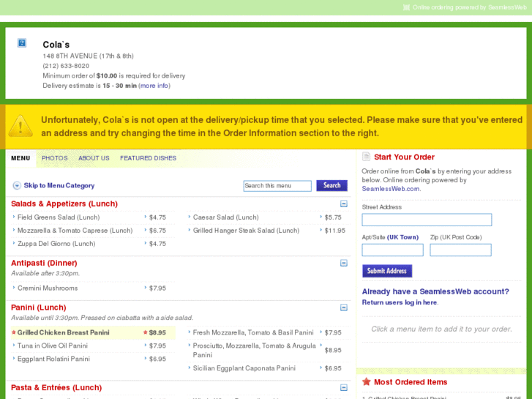Click the Skip to Menu Category link
Viewport: 532px width, 399px height.
[x=59, y=185]
